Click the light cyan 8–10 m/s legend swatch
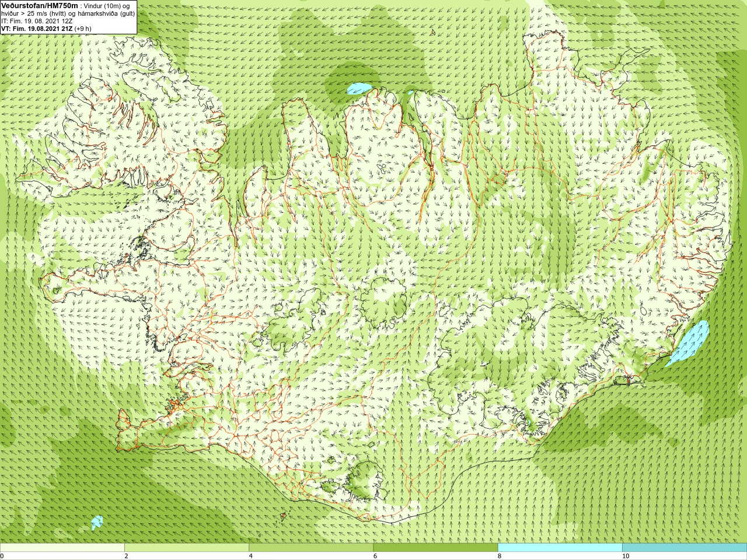 pyautogui.click(x=560, y=548)
